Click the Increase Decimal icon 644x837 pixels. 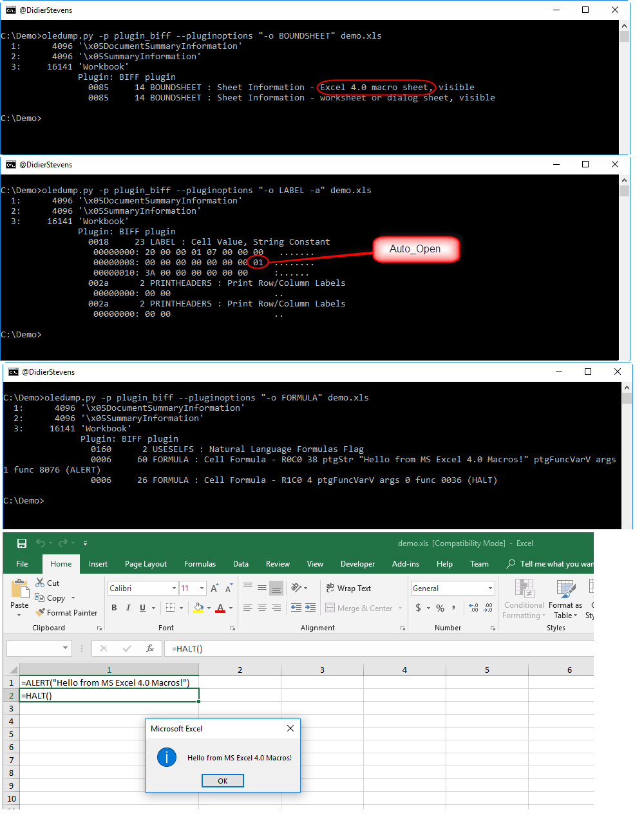pyautogui.click(x=472, y=608)
